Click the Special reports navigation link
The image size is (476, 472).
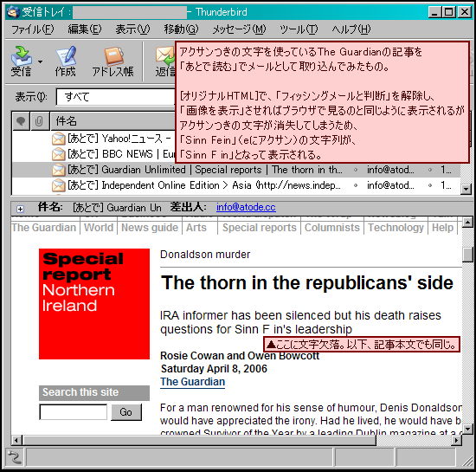click(260, 228)
